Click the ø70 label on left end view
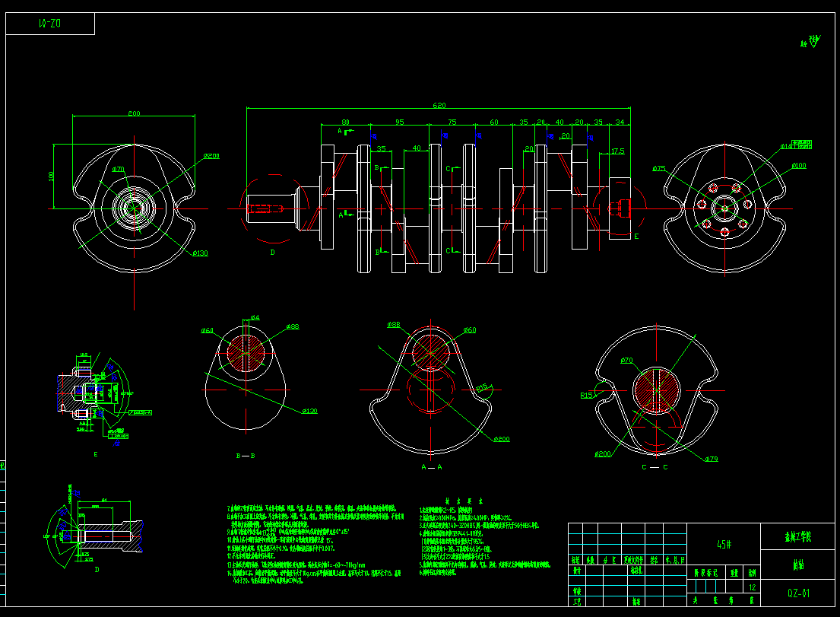Screen dimensions: 840x617 (x=118, y=169)
